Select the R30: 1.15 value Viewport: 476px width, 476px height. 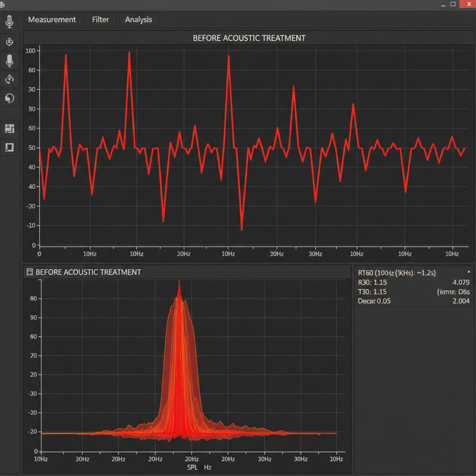coord(372,282)
